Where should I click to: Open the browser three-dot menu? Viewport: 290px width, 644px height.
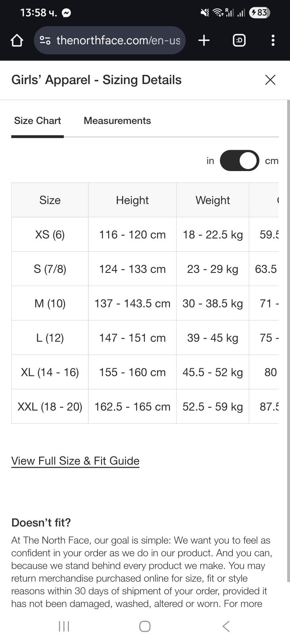point(273,40)
